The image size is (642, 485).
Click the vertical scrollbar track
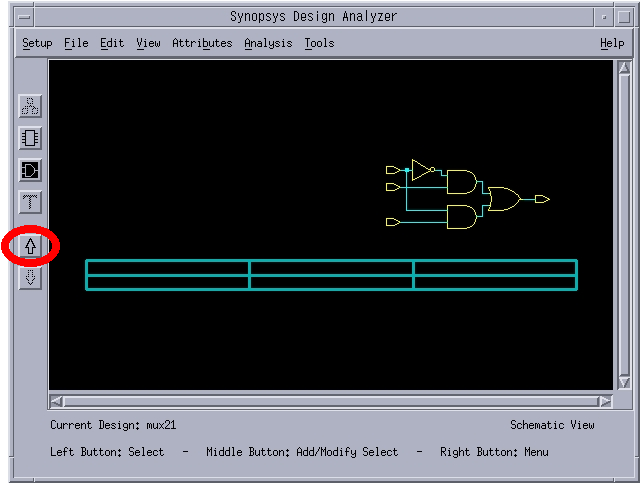pos(624,225)
